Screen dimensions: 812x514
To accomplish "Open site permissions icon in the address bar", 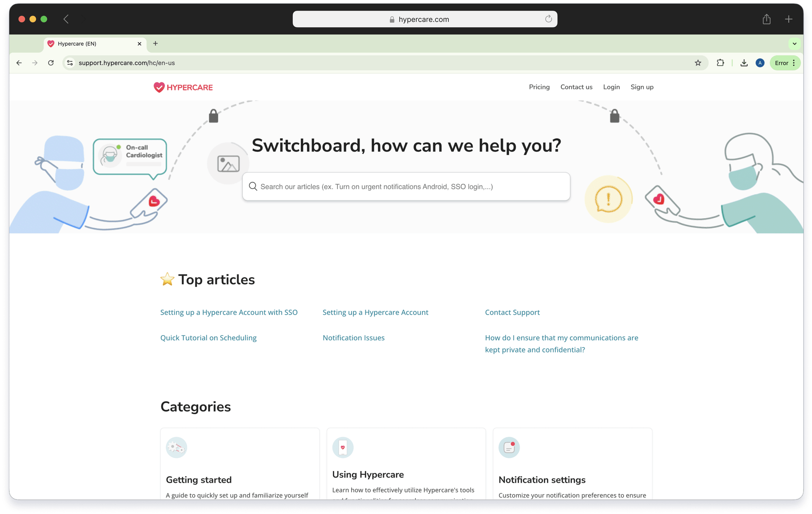I will (x=69, y=63).
